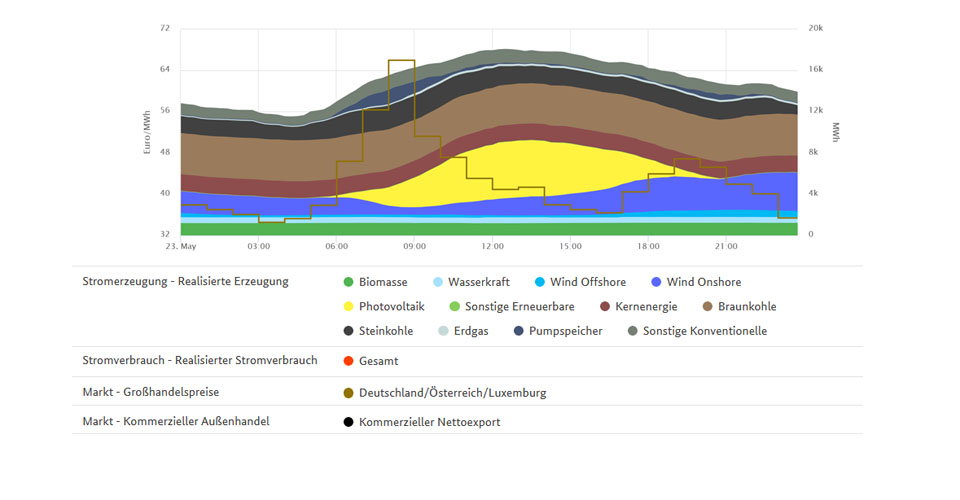The height and width of the screenshot is (500, 960).
Task: Click the 06:00 x-axis tick label
Action: 336,247
